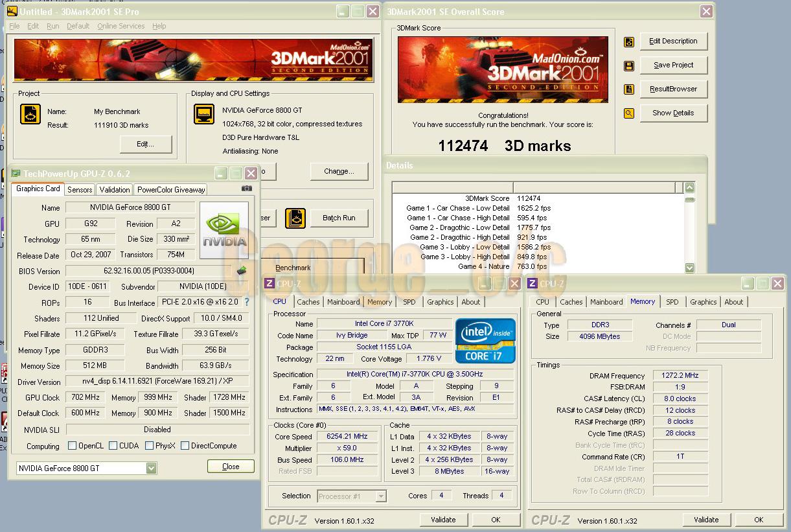This screenshot has height=532, width=791.
Task: Click the Core Speed value 6254.21 MHz
Action: click(x=348, y=437)
